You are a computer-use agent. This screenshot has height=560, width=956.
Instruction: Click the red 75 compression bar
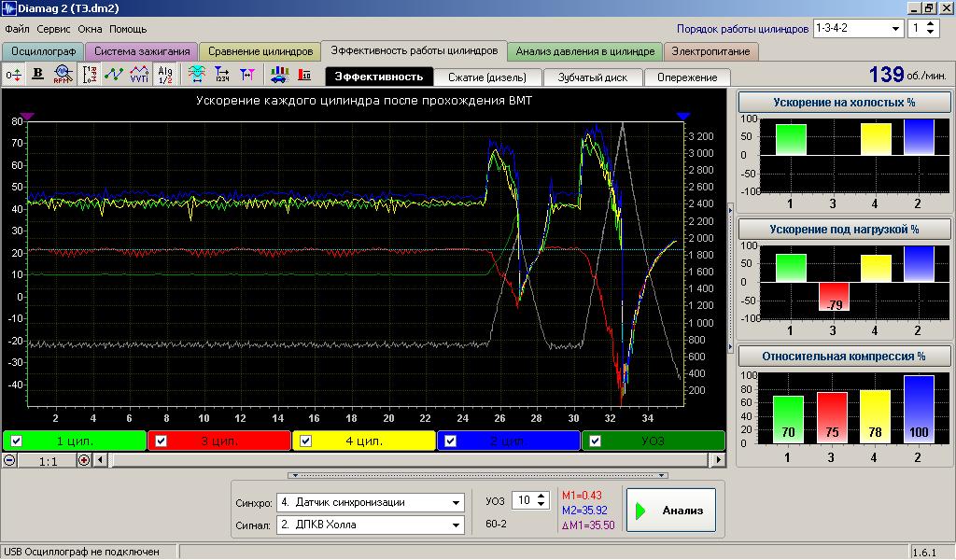(832, 417)
